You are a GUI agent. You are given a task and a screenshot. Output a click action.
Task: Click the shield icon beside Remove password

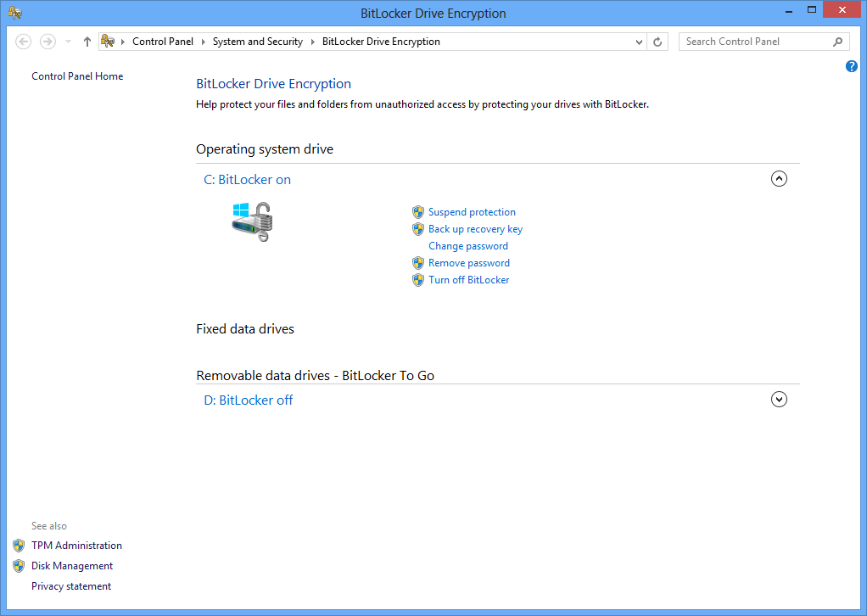click(x=418, y=263)
